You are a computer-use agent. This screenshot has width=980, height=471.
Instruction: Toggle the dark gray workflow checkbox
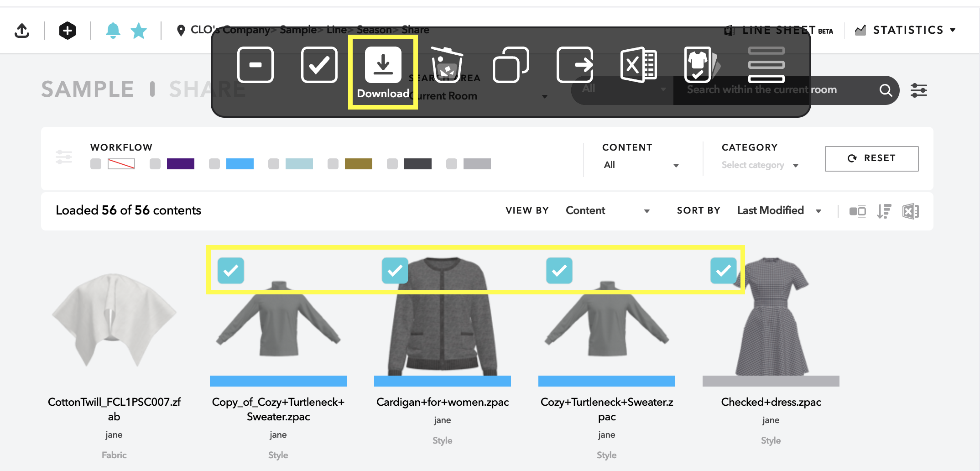tap(392, 164)
